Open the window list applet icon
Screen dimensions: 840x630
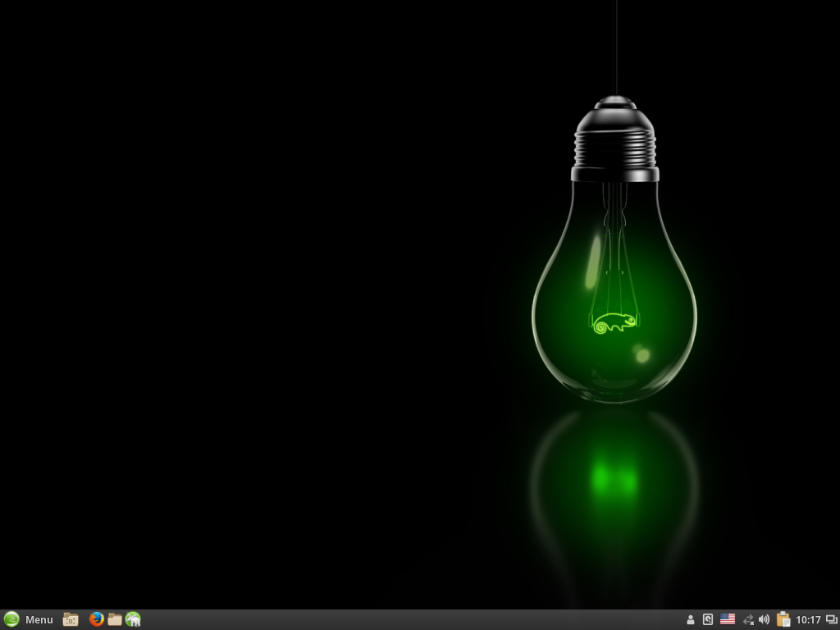[x=831, y=620]
